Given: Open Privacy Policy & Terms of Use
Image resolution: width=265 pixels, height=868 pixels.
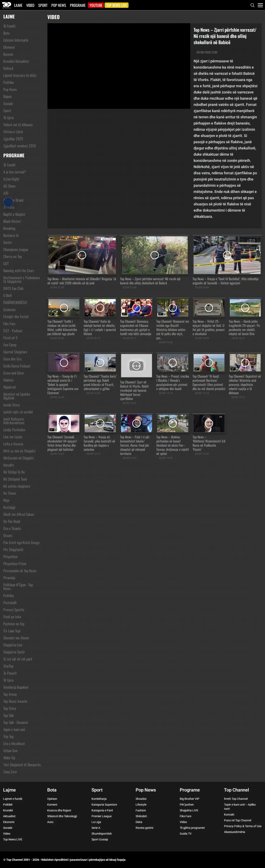Looking at the screenshot, I should pos(242,826).
